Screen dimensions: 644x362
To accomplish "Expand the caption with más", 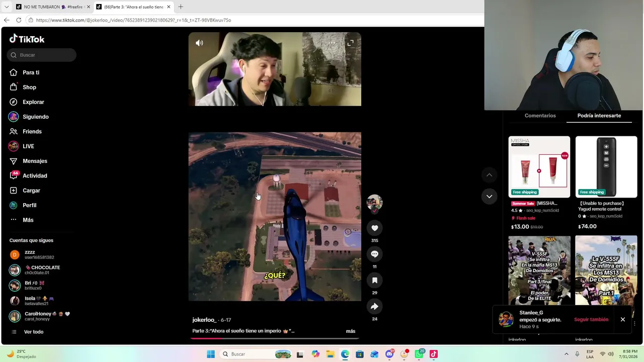I will 351,331.
